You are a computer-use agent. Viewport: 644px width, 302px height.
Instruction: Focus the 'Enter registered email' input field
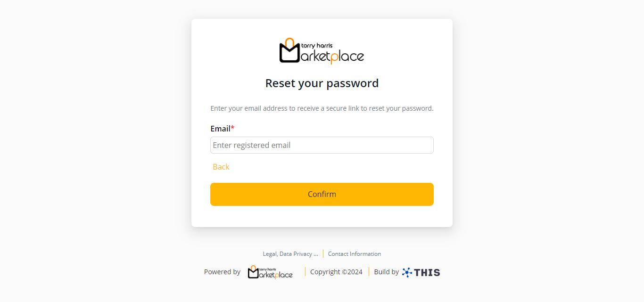point(322,145)
